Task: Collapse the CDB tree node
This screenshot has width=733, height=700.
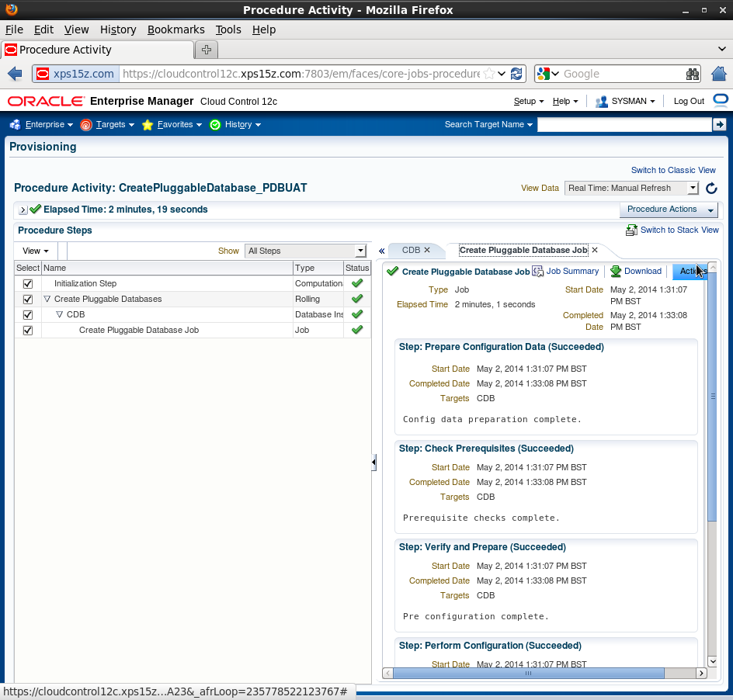Action: click(x=59, y=314)
